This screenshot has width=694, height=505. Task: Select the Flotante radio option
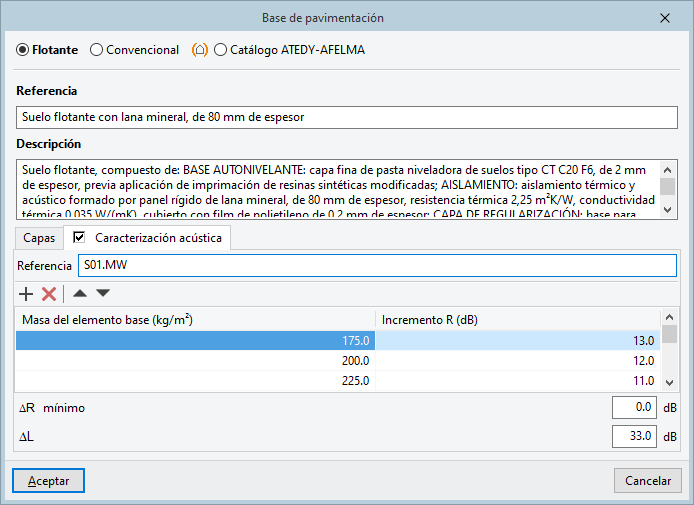pyautogui.click(x=23, y=49)
